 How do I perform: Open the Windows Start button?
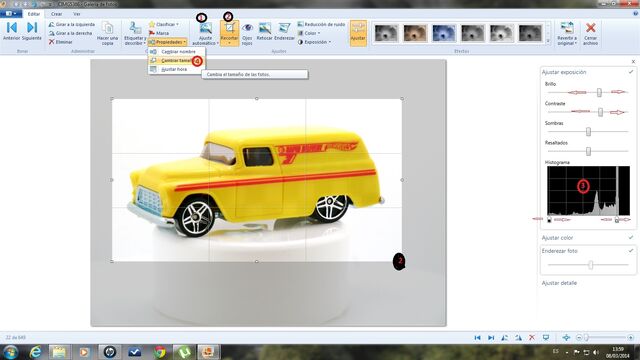tap(11, 352)
